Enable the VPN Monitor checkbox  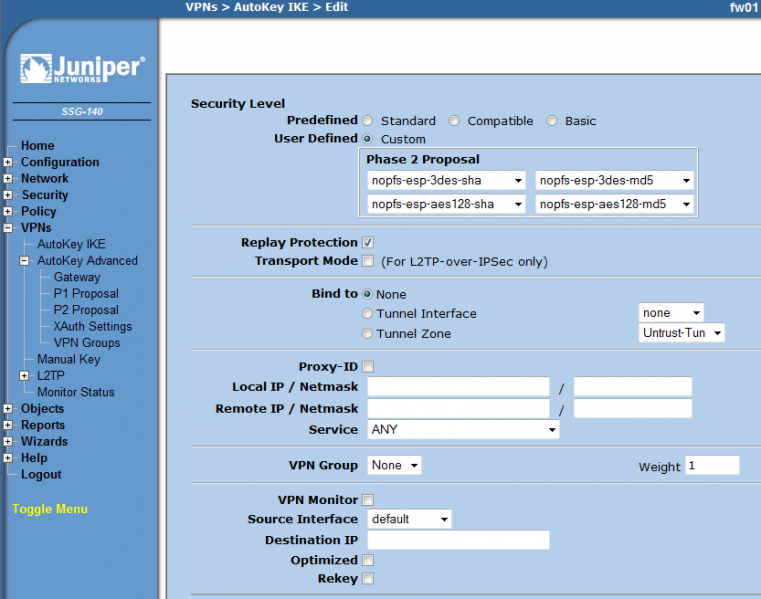click(x=368, y=500)
